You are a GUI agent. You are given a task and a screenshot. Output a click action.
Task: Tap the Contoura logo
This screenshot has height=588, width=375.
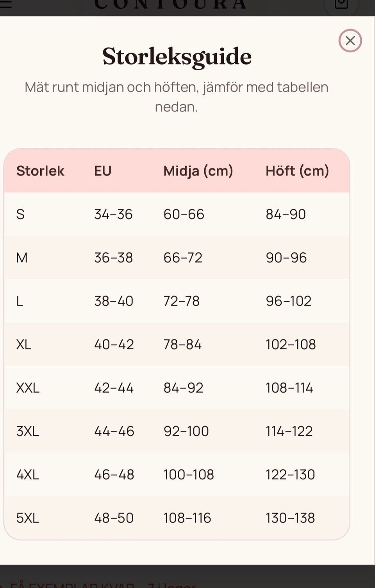pos(170,4)
